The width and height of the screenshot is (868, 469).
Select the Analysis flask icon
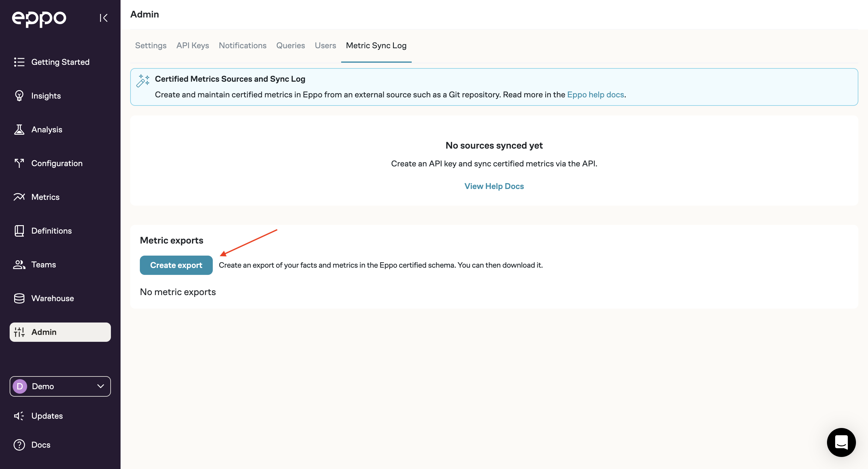click(19, 129)
